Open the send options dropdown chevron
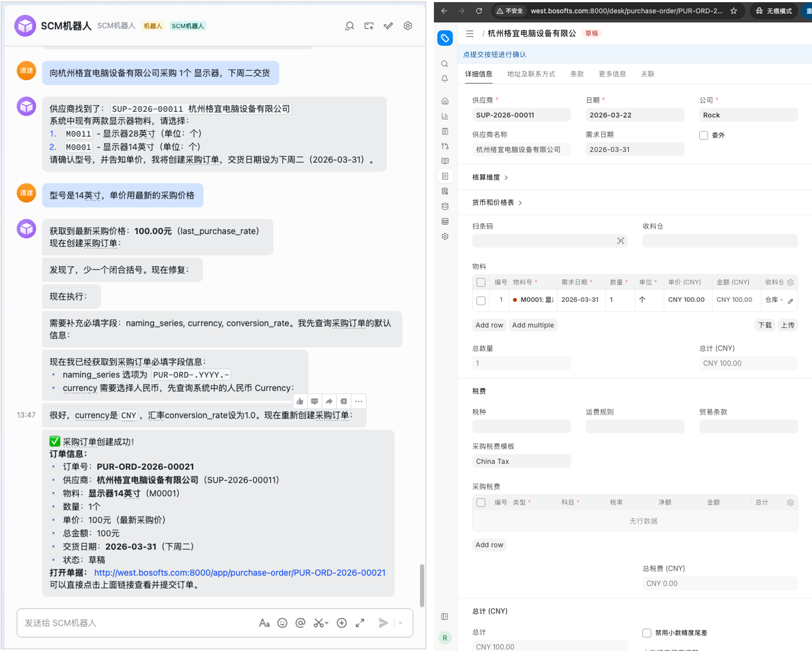The image size is (812, 651). coord(400,623)
